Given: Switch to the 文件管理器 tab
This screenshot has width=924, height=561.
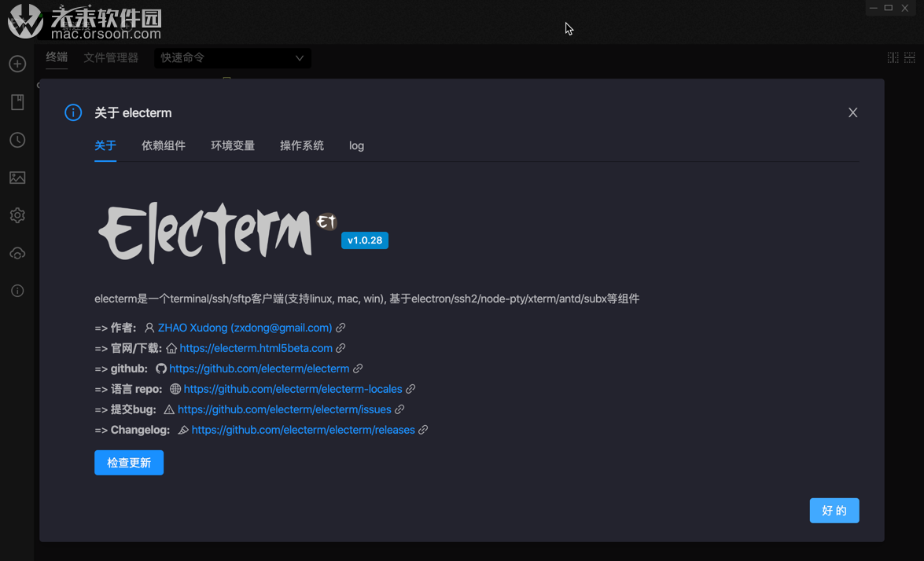Looking at the screenshot, I should click(111, 57).
